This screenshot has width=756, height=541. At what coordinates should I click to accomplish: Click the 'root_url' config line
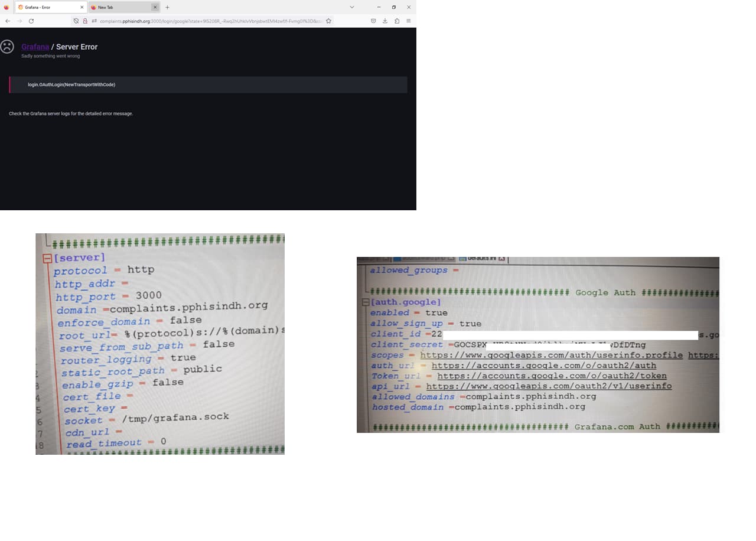pyautogui.click(x=171, y=333)
